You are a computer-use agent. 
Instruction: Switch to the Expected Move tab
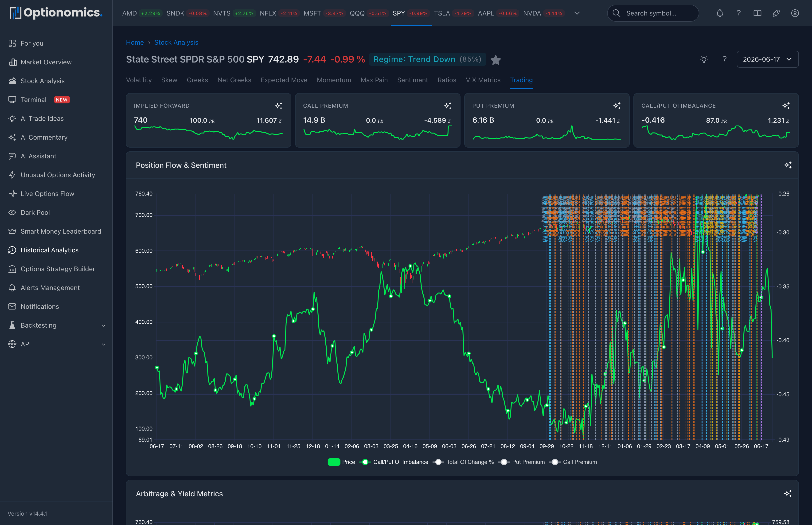[x=284, y=80]
